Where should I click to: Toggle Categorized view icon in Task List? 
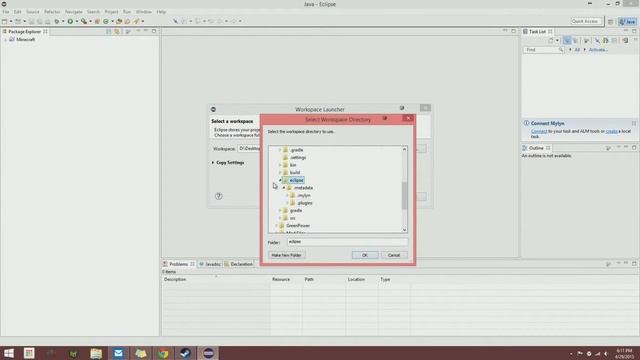pyautogui.click(x=567, y=40)
